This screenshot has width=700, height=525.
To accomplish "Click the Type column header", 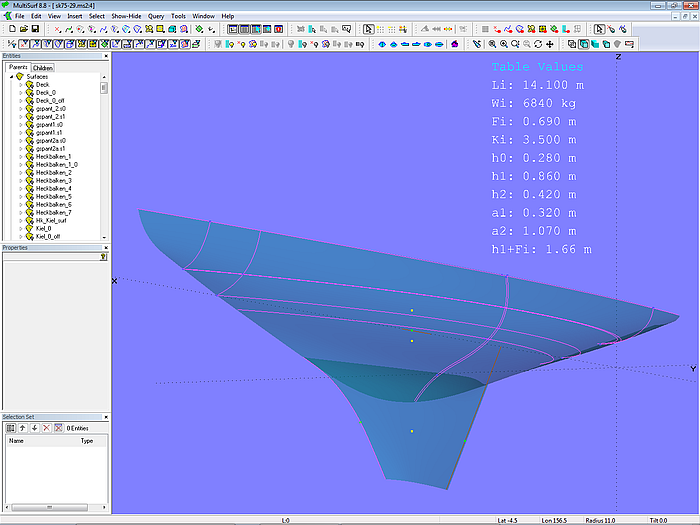I will click(86, 440).
